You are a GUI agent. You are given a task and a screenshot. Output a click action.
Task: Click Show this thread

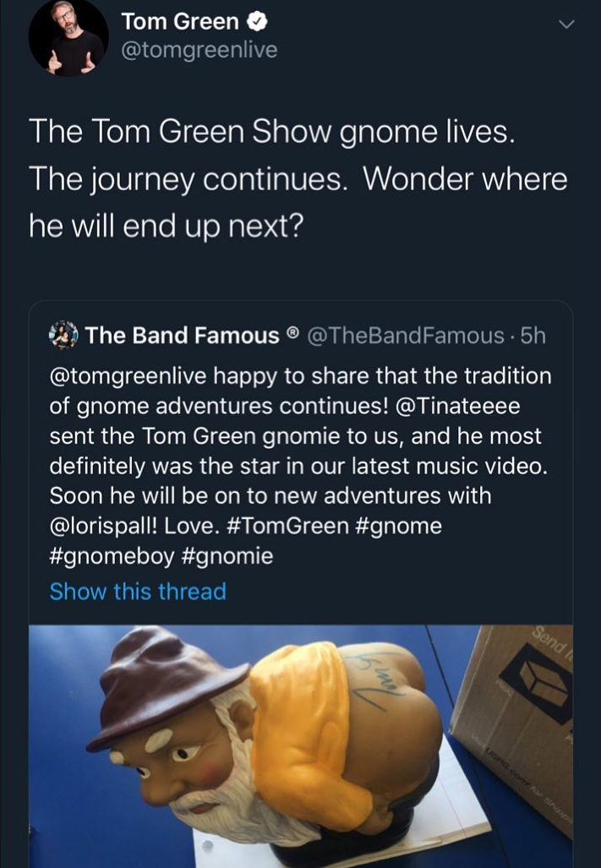[138, 592]
